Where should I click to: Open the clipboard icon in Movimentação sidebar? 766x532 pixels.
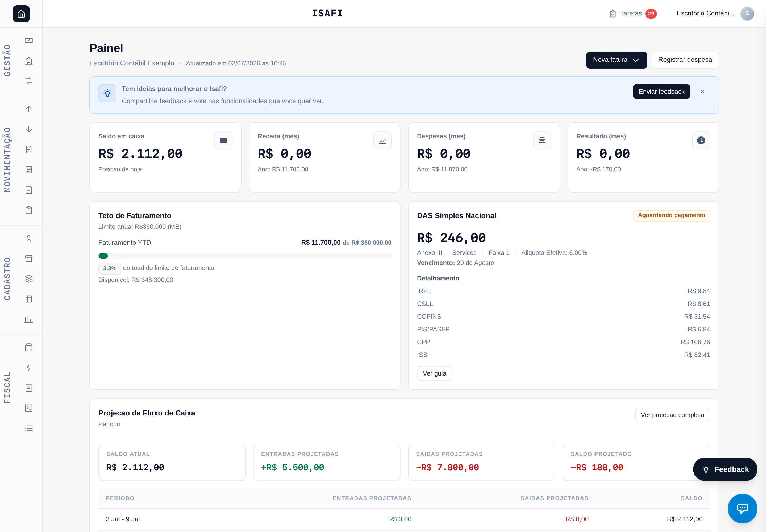tap(29, 210)
